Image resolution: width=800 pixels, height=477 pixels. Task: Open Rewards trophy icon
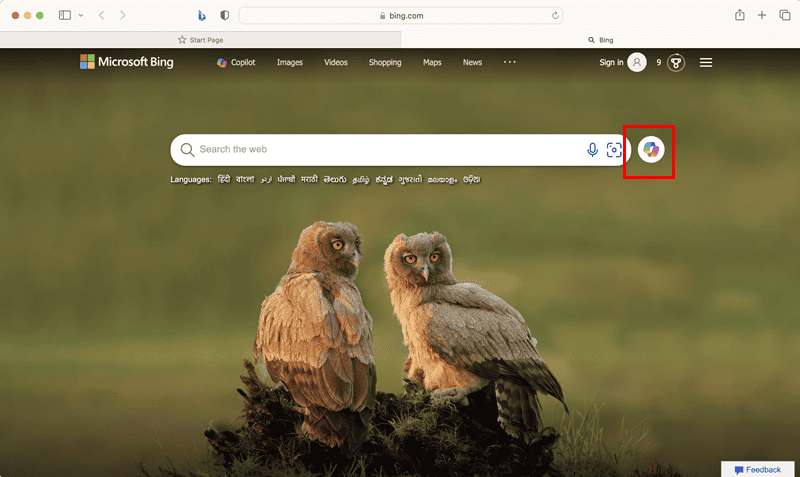pyautogui.click(x=676, y=62)
